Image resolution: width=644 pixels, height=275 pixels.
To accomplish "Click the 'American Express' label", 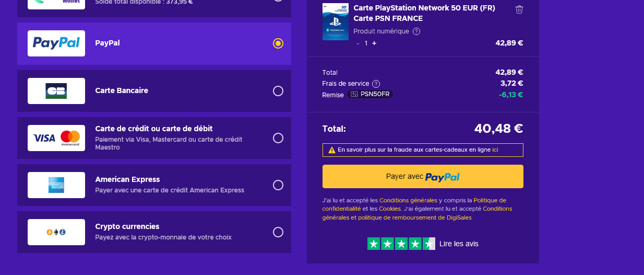I will pos(127,179).
